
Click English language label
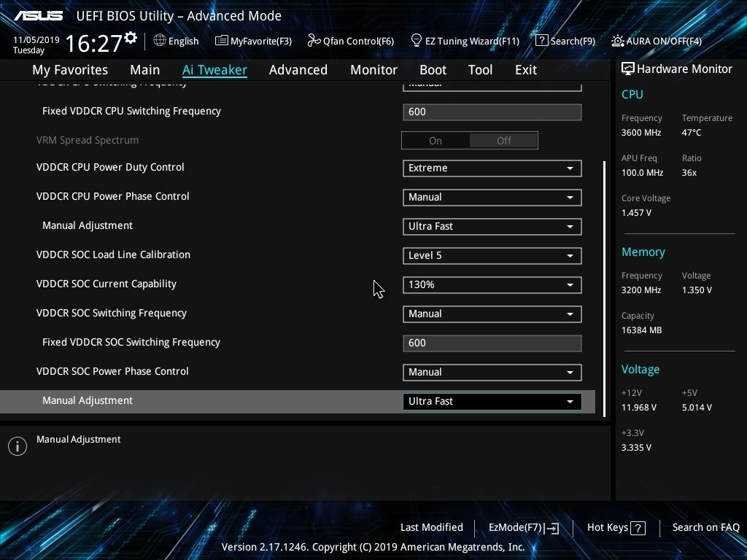(183, 41)
